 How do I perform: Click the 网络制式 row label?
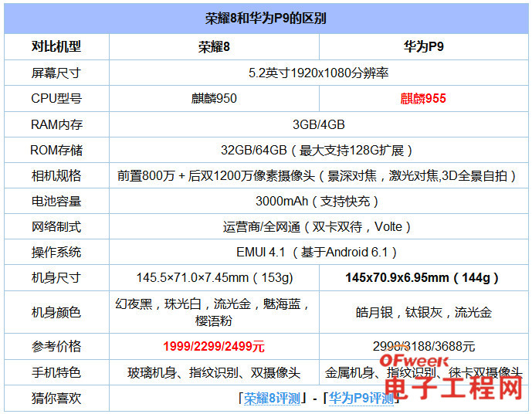(x=56, y=226)
